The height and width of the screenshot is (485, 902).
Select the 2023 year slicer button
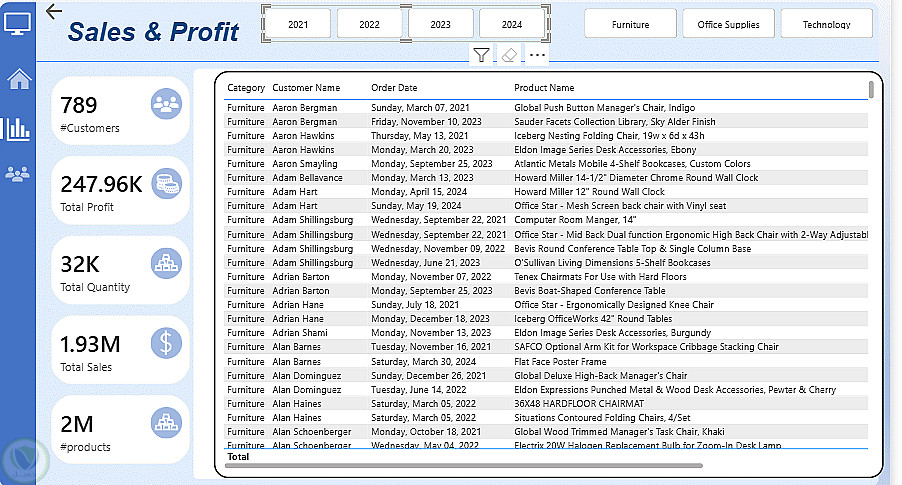pyautogui.click(x=441, y=24)
